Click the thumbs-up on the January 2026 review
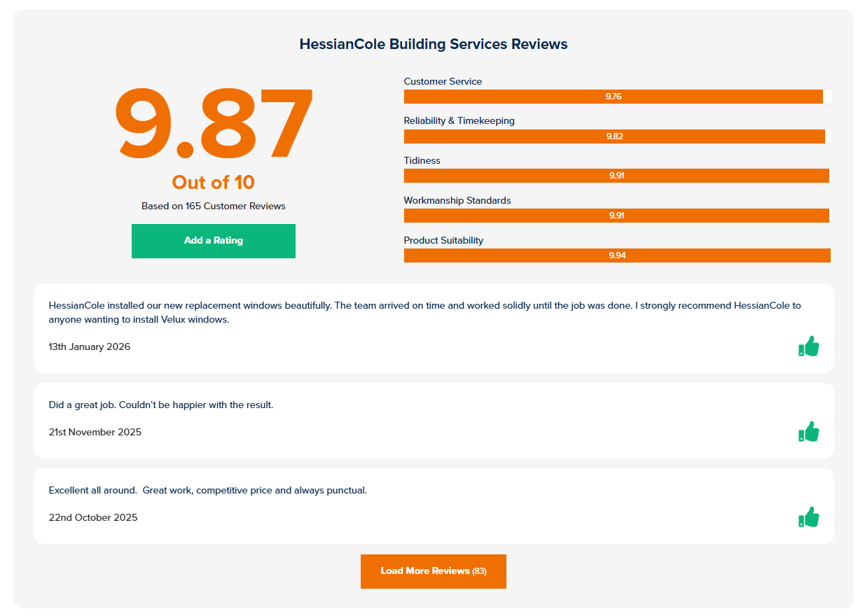This screenshot has height=616, width=865. tap(809, 346)
